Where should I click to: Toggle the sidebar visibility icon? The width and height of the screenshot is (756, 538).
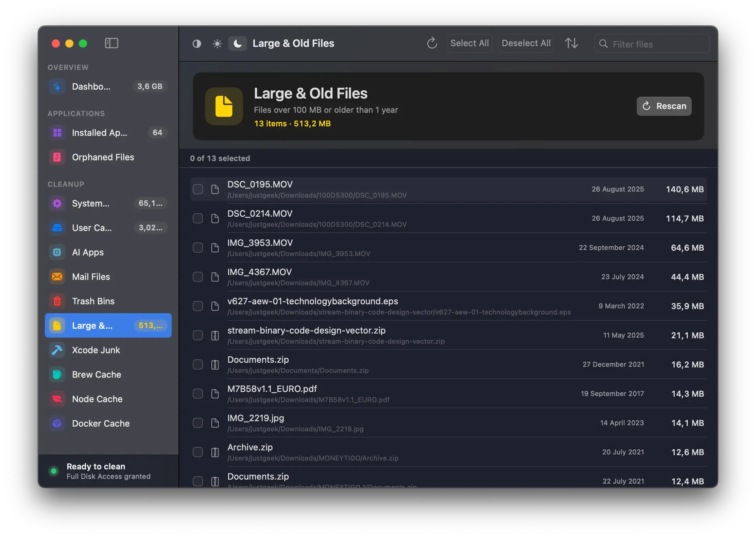pyautogui.click(x=111, y=43)
